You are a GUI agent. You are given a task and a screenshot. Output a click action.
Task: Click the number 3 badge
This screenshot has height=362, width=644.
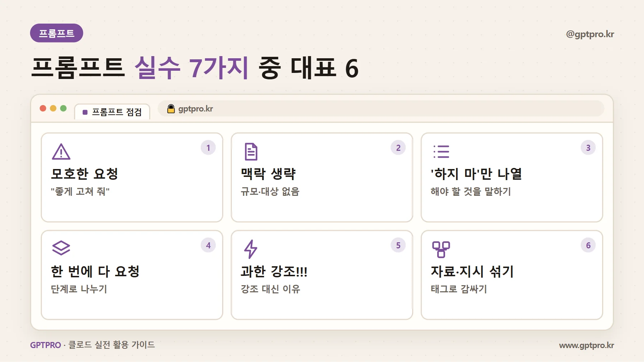pyautogui.click(x=588, y=148)
